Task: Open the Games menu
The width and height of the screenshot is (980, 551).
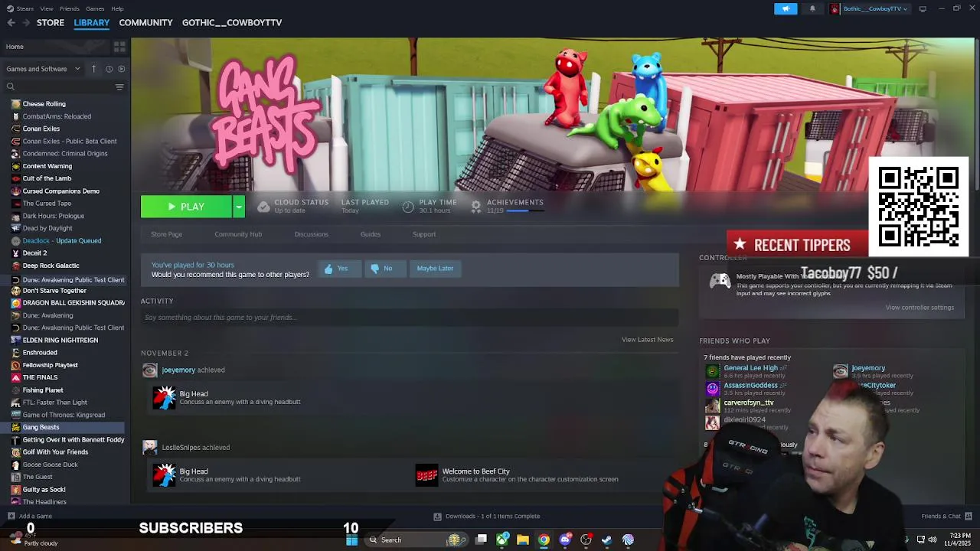Action: click(x=95, y=8)
